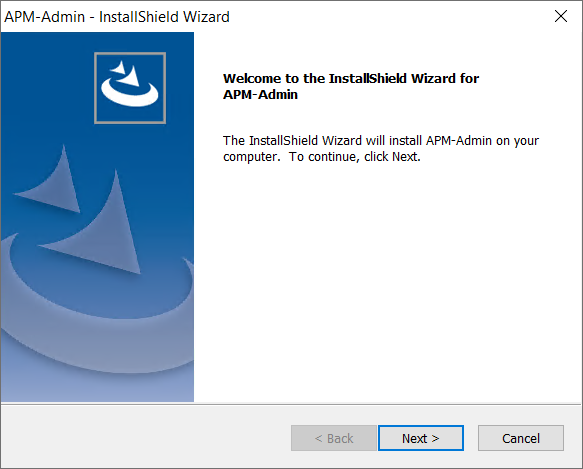The image size is (583, 469).
Task: Click the separator line above the buttons
Action: tap(291, 404)
